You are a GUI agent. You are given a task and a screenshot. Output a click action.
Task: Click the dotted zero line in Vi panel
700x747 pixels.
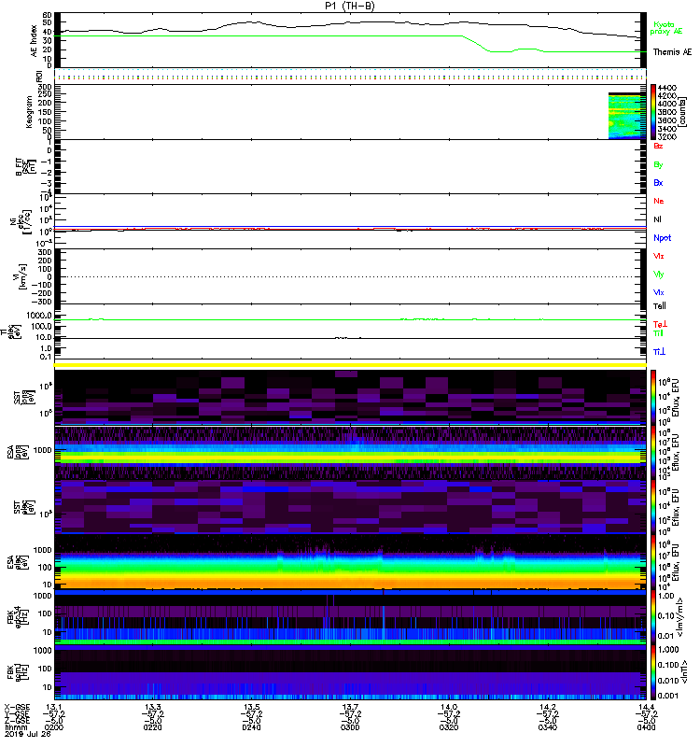coord(350,276)
